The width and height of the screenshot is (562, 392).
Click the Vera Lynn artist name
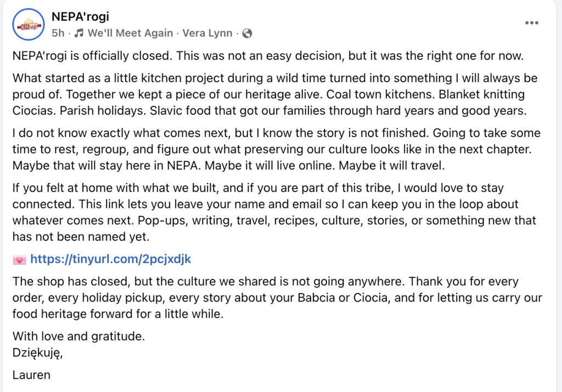(207, 33)
